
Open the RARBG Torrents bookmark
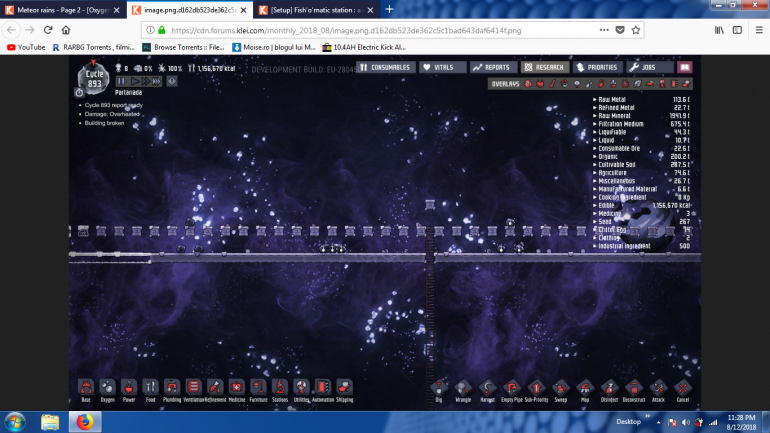pos(93,47)
